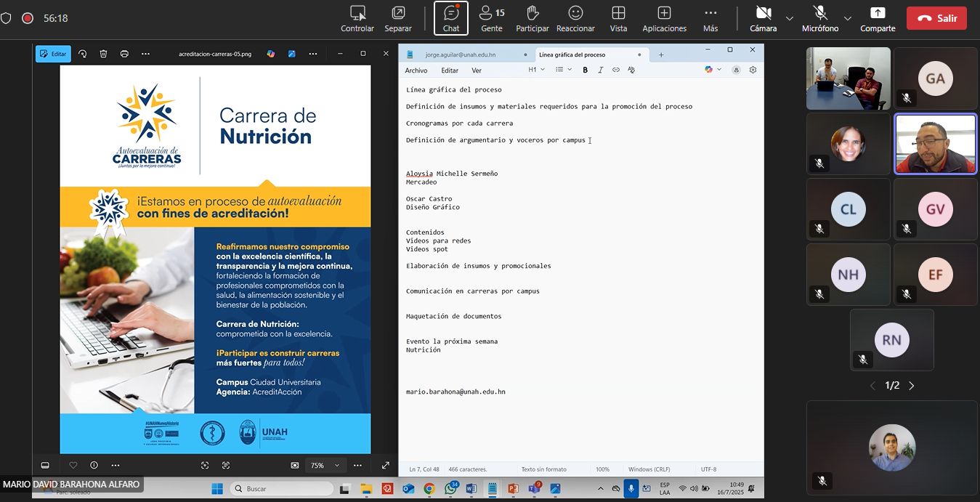Open the Archivo menu in Notepad
This screenshot has width=980, height=502.
pyautogui.click(x=416, y=70)
